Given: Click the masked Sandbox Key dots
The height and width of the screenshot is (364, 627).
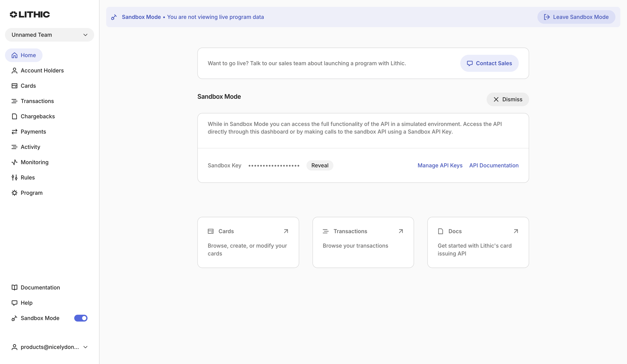Looking at the screenshot, I should 274,165.
